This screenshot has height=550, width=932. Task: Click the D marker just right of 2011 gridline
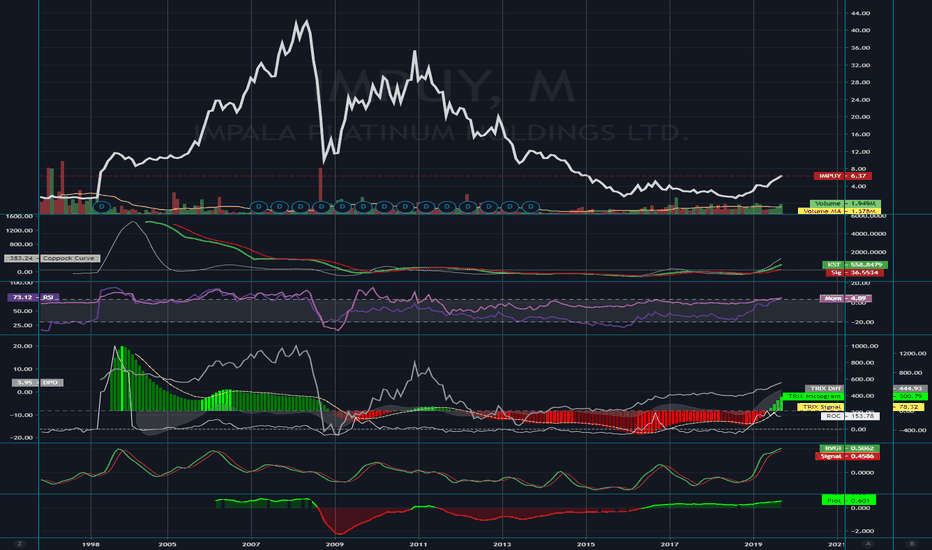[426, 207]
